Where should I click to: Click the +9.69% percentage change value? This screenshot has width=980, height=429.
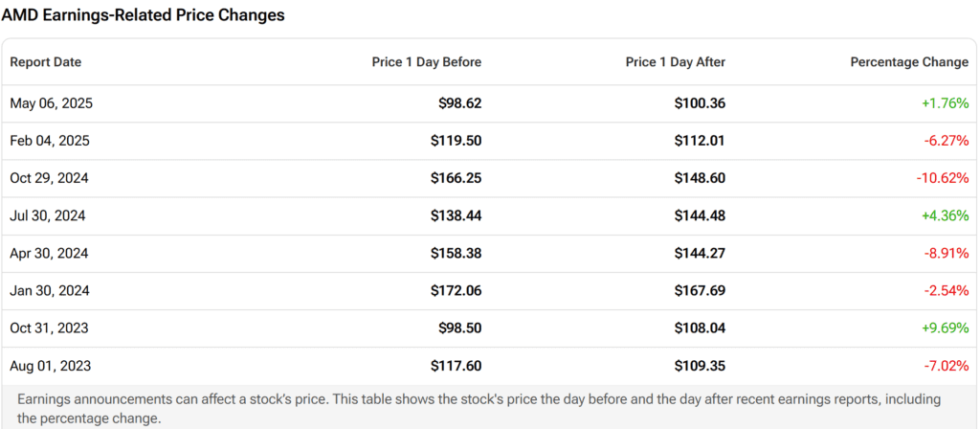point(945,328)
